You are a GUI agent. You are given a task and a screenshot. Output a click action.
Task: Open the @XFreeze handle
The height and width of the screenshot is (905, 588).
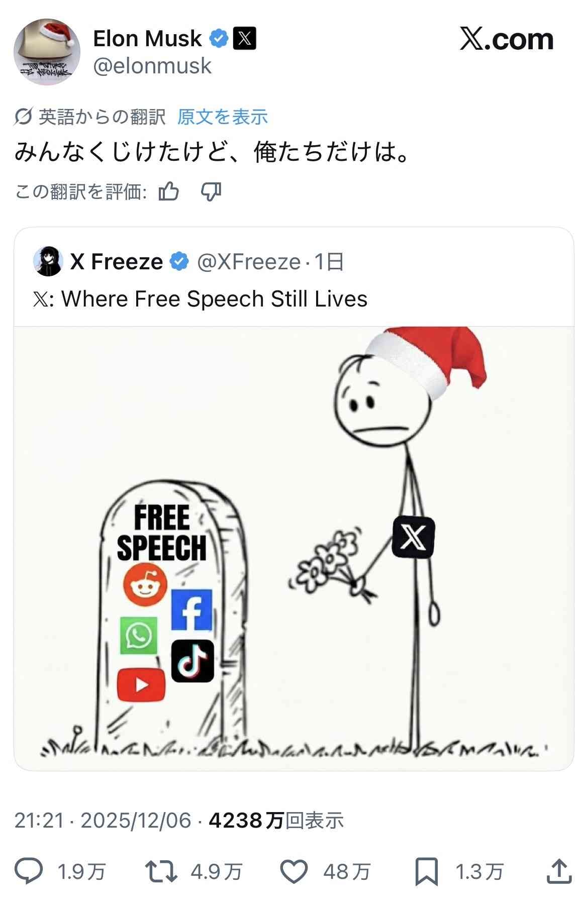pyautogui.click(x=249, y=262)
